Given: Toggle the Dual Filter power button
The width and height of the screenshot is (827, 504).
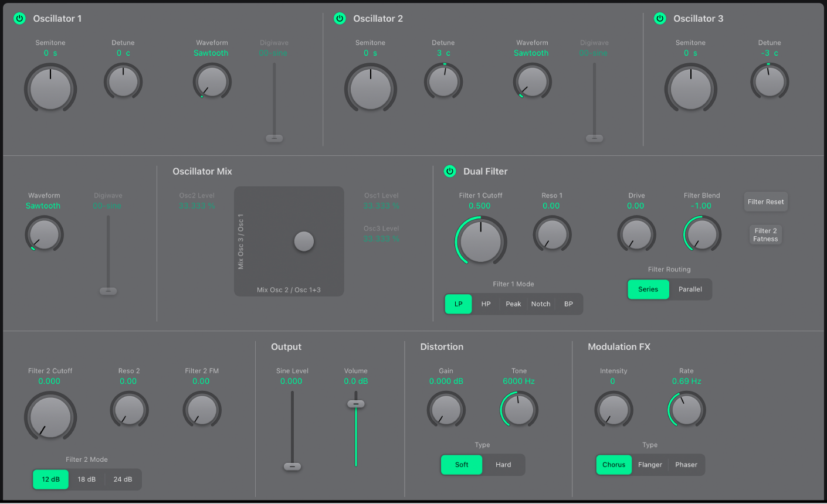Looking at the screenshot, I should pos(450,171).
